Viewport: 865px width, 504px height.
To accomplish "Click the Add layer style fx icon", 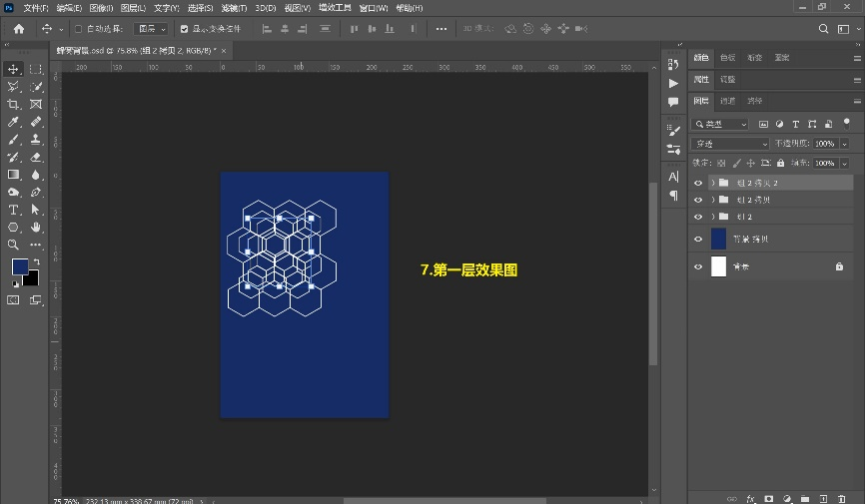I will pyautogui.click(x=750, y=498).
